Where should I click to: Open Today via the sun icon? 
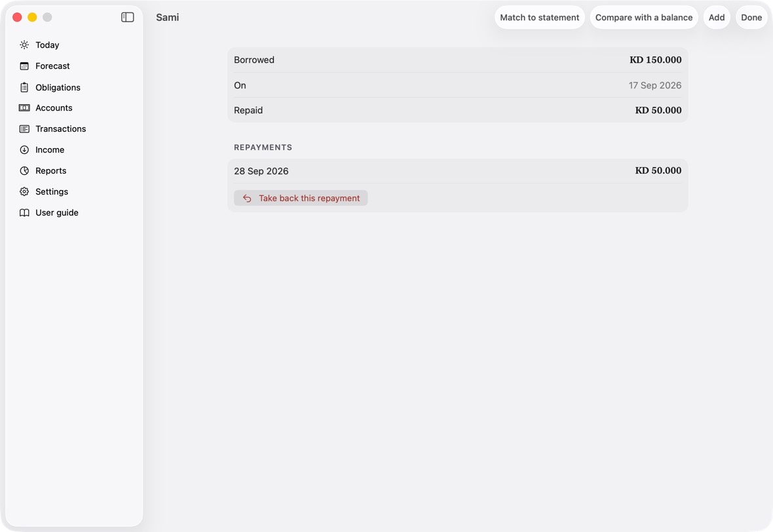pos(24,45)
